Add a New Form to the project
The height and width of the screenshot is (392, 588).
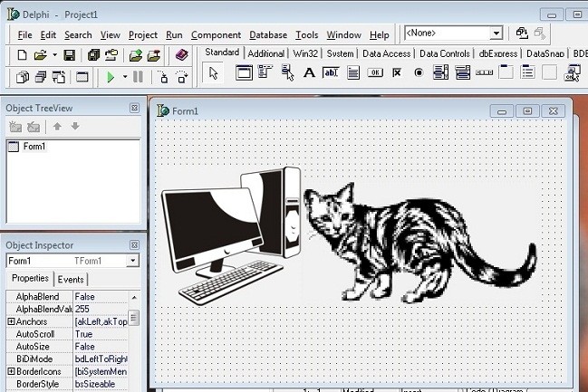tap(82, 77)
